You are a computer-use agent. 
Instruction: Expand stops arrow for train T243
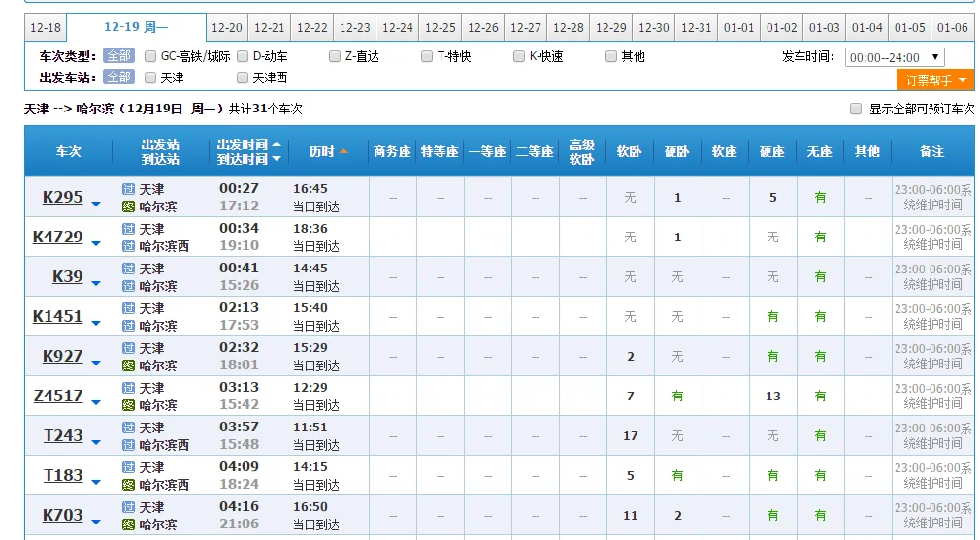[96, 443]
